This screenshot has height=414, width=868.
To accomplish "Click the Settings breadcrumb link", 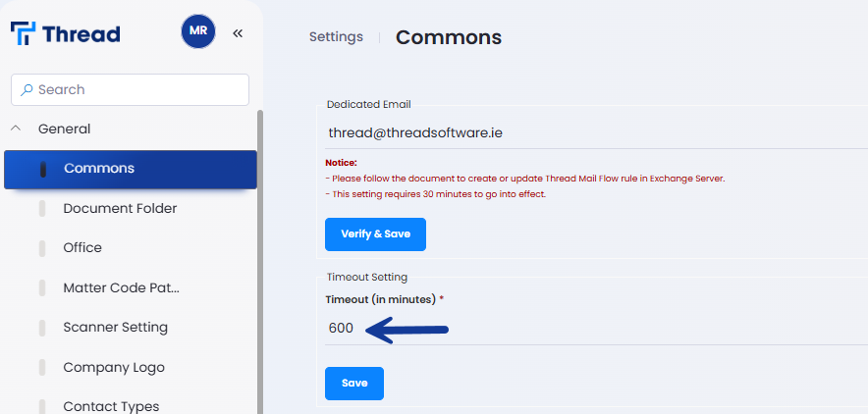I will pos(336,37).
